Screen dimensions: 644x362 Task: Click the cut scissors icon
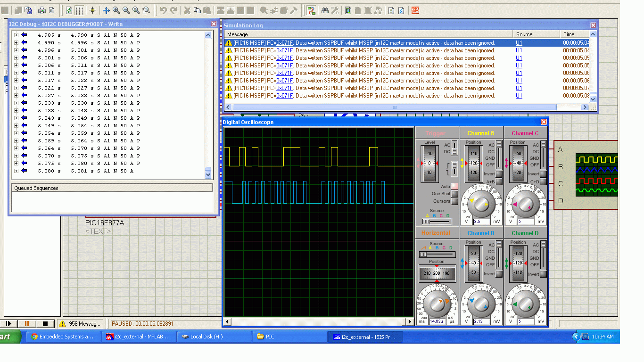click(187, 10)
